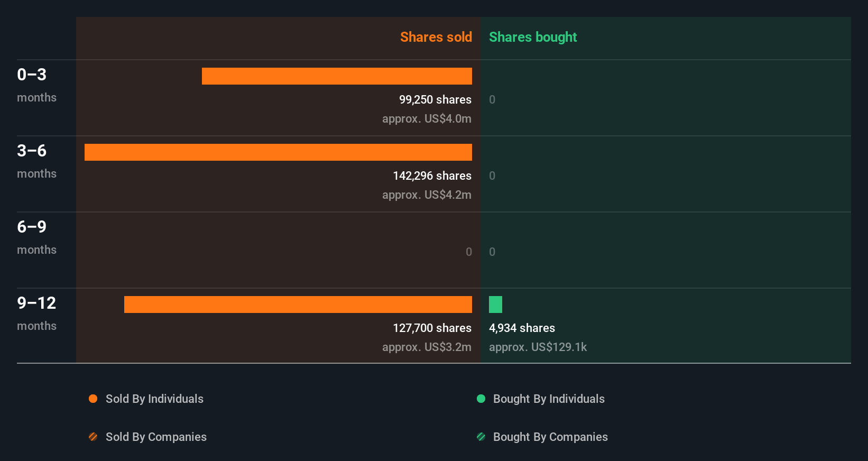Select the approx. US$4.0m text
The width and height of the screenshot is (868, 461).
tap(427, 118)
